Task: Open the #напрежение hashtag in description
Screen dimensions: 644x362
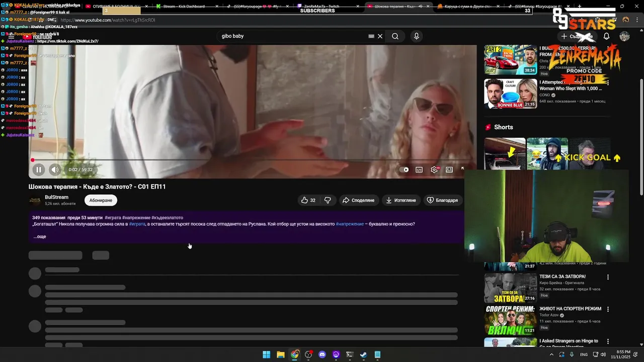Action: (350, 224)
